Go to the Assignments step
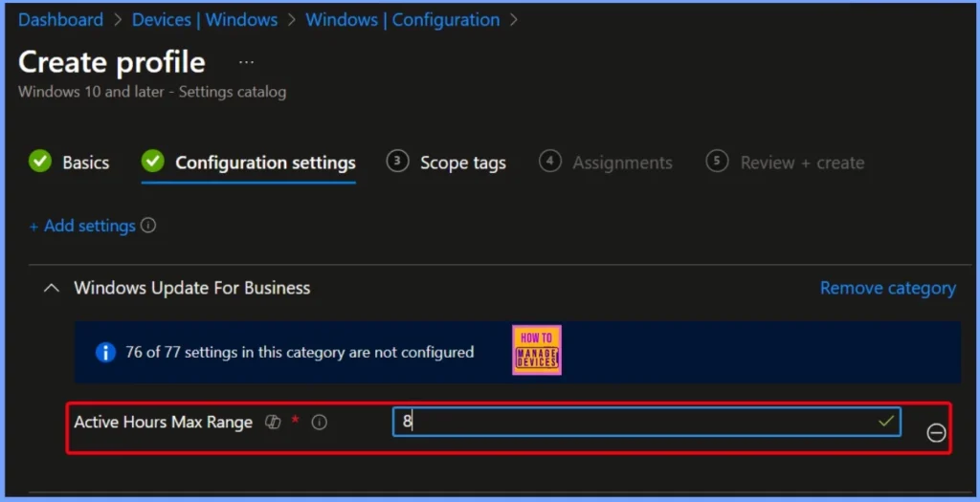 (606, 163)
